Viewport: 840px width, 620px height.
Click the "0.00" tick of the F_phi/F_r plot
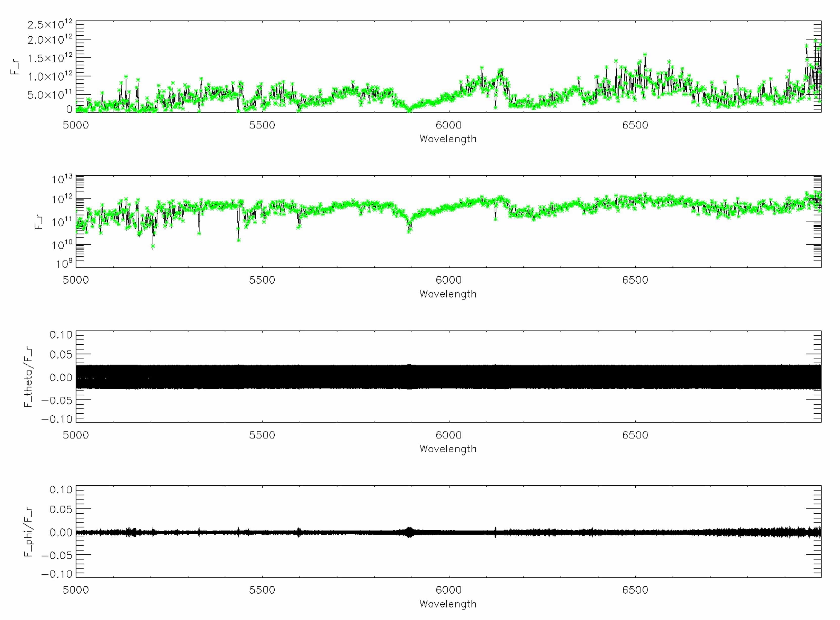tap(61, 532)
